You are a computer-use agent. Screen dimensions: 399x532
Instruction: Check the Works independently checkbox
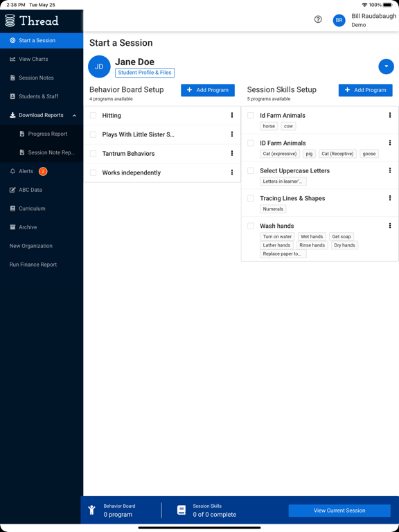[x=93, y=172]
